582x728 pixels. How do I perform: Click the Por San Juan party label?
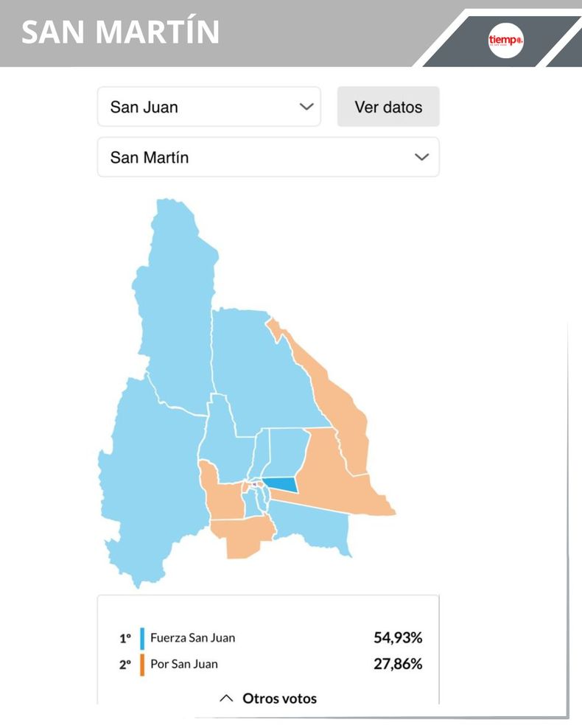click(x=184, y=664)
